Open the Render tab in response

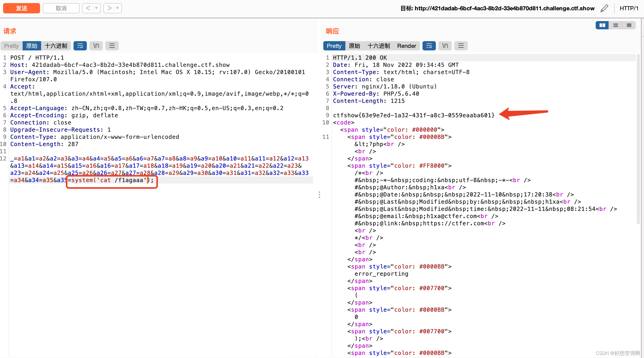click(407, 46)
